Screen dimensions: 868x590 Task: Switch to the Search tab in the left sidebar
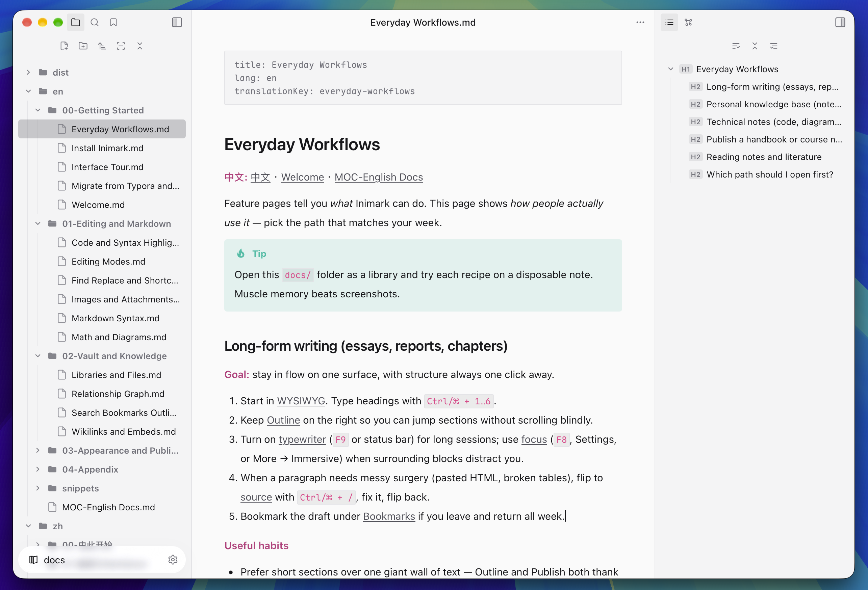pyautogui.click(x=95, y=22)
